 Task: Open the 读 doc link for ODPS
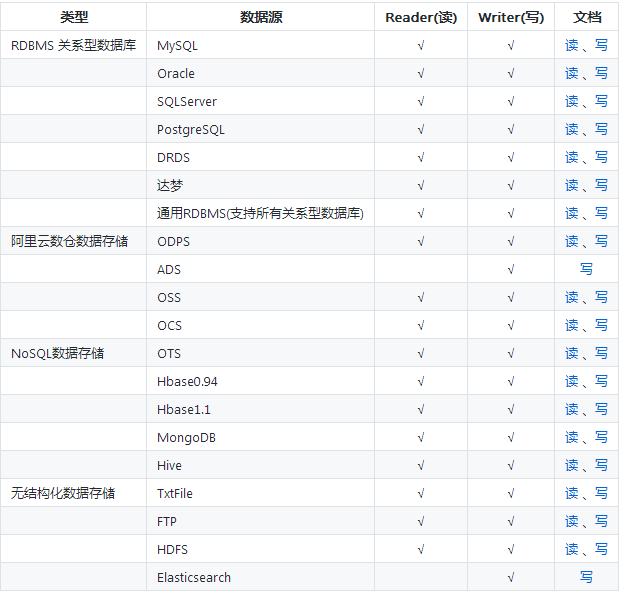pyautogui.click(x=572, y=241)
